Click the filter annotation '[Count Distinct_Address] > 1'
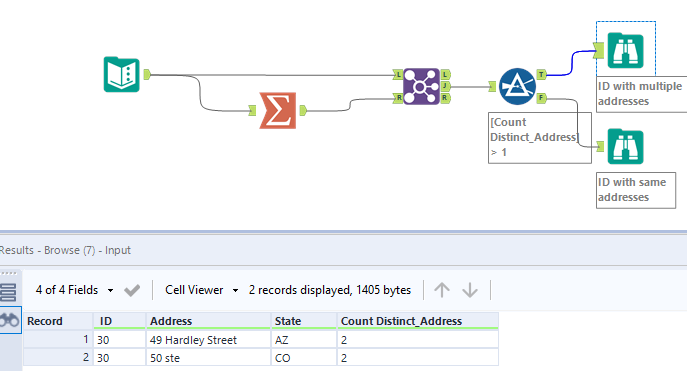The height and width of the screenshot is (371, 687). tap(540, 138)
